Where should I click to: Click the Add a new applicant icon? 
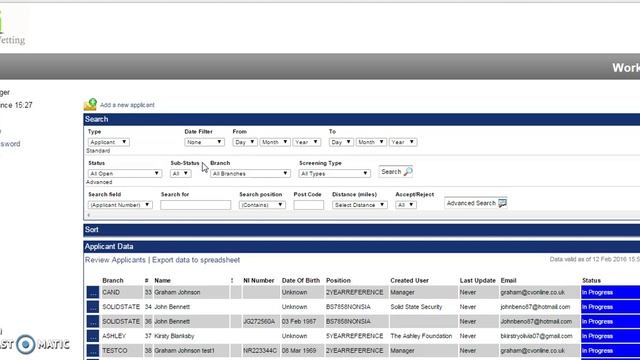click(x=90, y=104)
